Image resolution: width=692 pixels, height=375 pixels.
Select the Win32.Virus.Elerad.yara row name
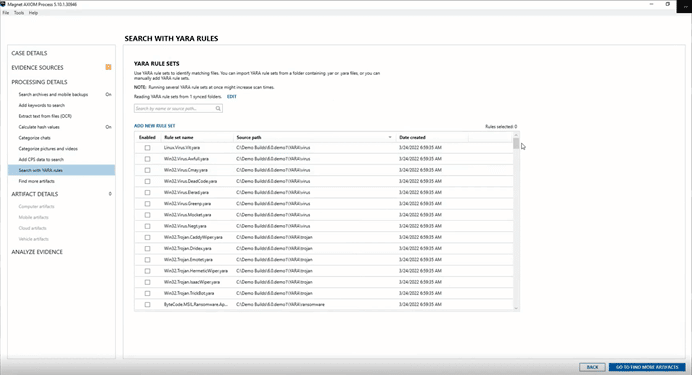[186, 192]
